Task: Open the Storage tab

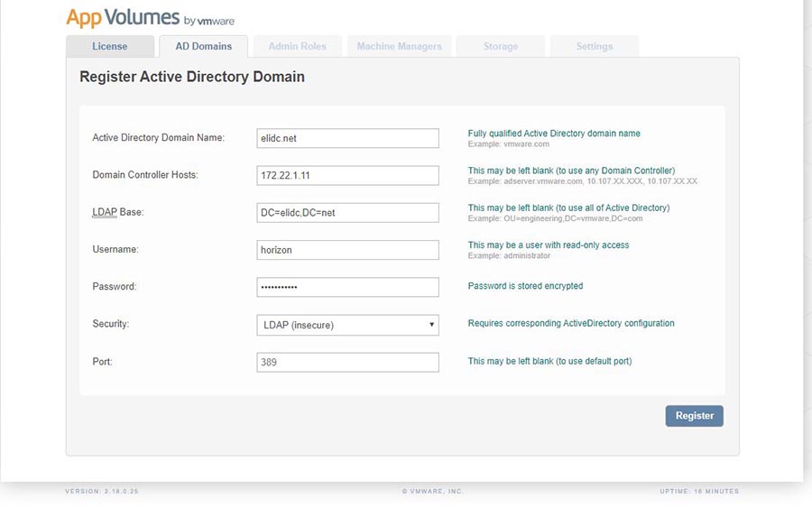Action: pos(500,46)
